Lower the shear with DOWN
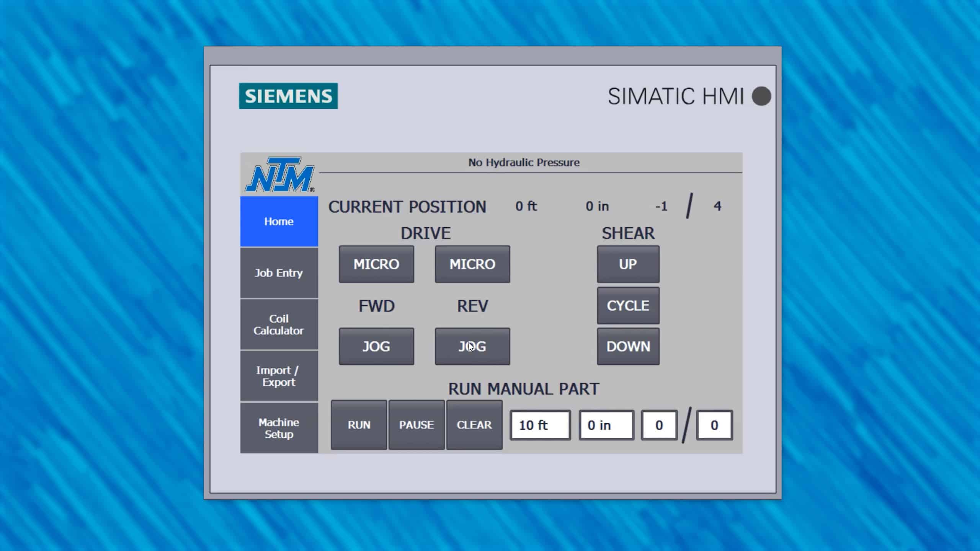 627,346
